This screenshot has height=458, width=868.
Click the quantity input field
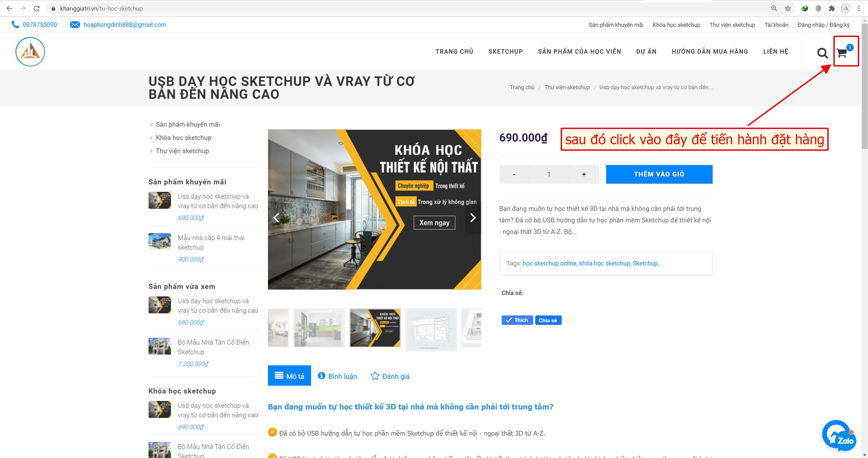coord(549,174)
